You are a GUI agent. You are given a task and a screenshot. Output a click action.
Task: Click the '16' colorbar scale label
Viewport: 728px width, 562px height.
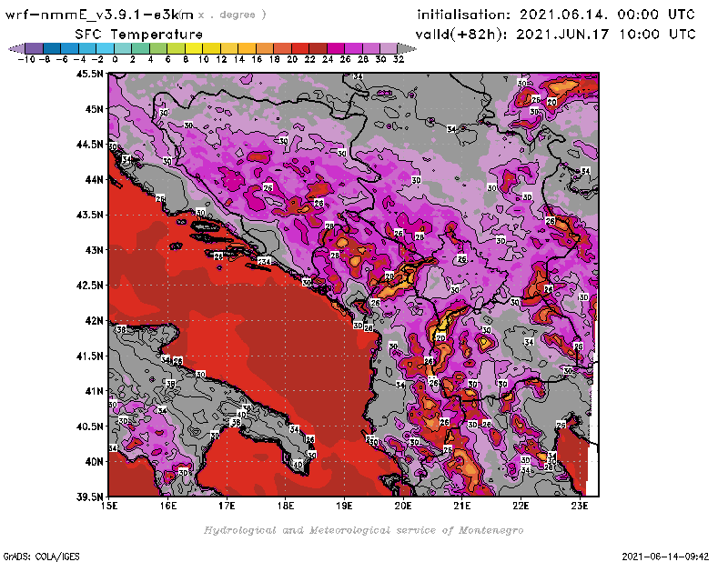coord(257,59)
